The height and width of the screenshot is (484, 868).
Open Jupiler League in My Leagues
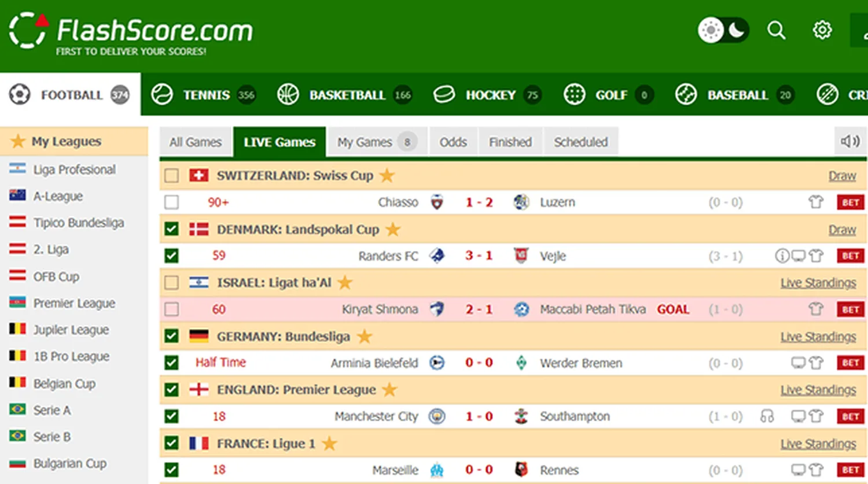71,330
